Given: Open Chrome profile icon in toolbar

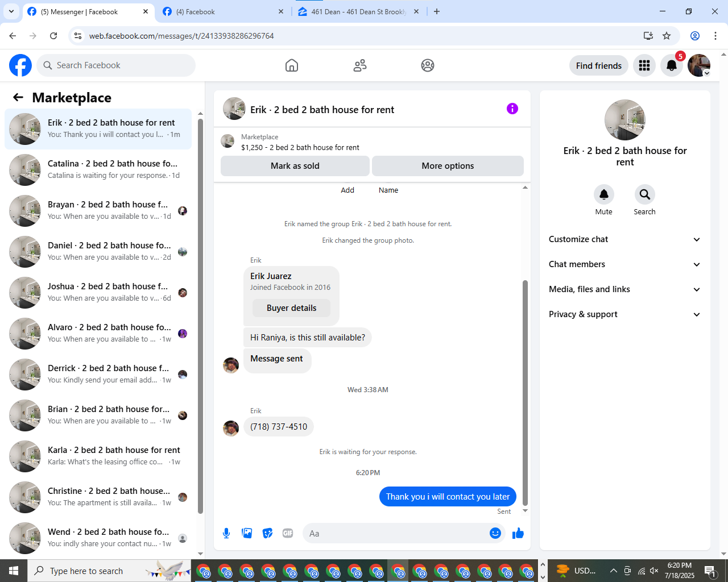Looking at the screenshot, I should pos(695,36).
